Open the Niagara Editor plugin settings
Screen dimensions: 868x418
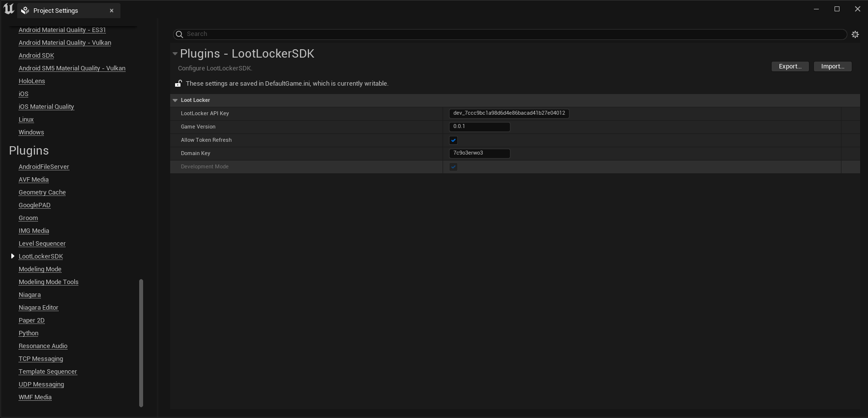pyautogui.click(x=38, y=308)
